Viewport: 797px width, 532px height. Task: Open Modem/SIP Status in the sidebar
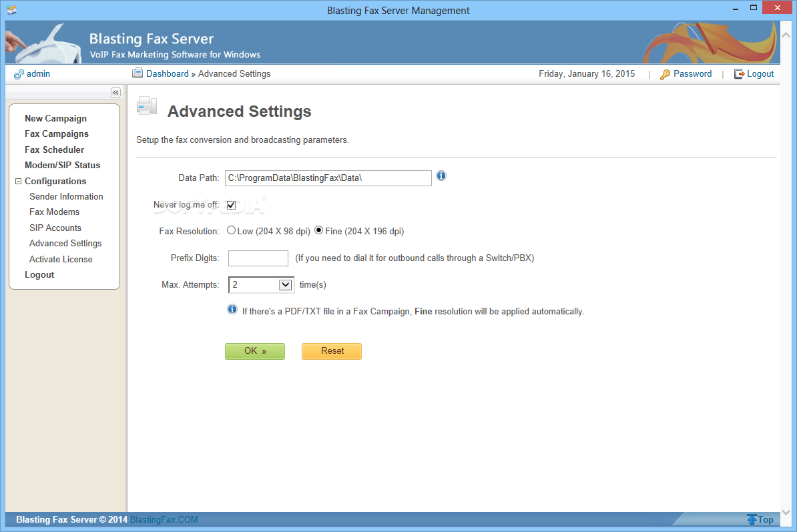tap(63, 165)
